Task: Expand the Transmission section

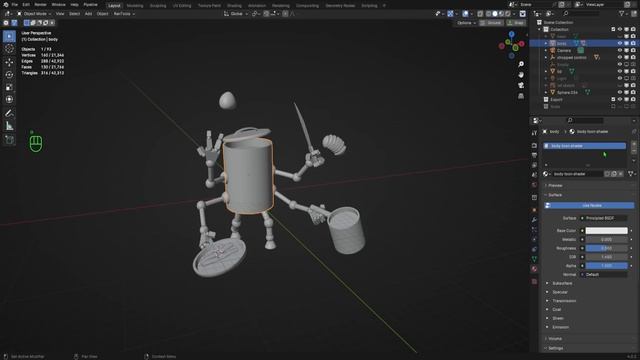Action: 564,301
